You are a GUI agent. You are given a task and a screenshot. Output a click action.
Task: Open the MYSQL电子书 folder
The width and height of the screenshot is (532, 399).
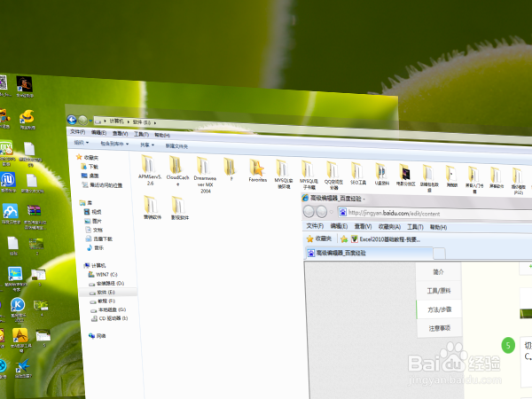(x=309, y=175)
